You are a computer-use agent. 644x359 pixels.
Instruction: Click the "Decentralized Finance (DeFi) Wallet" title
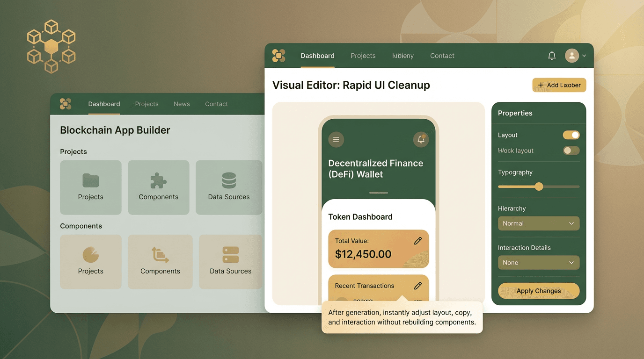click(x=376, y=169)
